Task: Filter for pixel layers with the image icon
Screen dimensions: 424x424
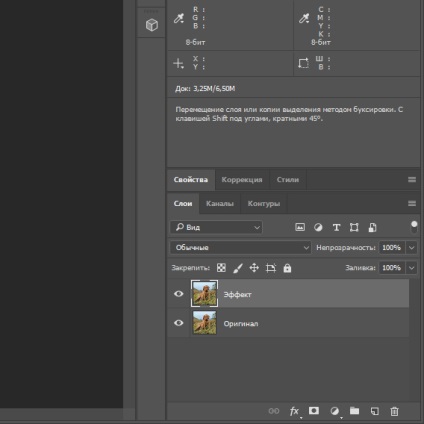Action: tap(300, 227)
